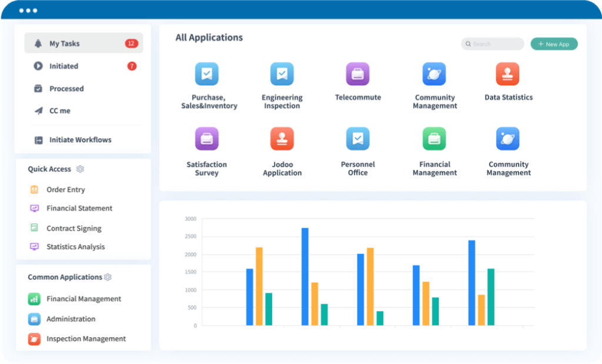Select the Data Statistics application
Screen dimensions: 602x364
(x=508, y=74)
